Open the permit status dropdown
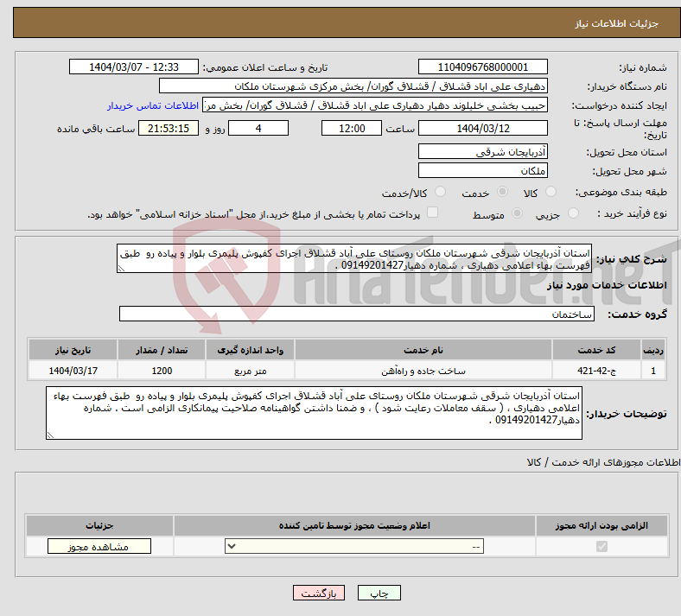 (x=354, y=547)
